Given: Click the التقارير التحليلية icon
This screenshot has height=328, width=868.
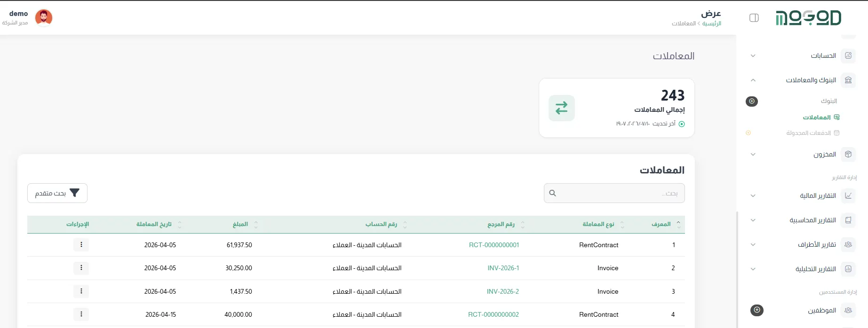Looking at the screenshot, I should [848, 269].
